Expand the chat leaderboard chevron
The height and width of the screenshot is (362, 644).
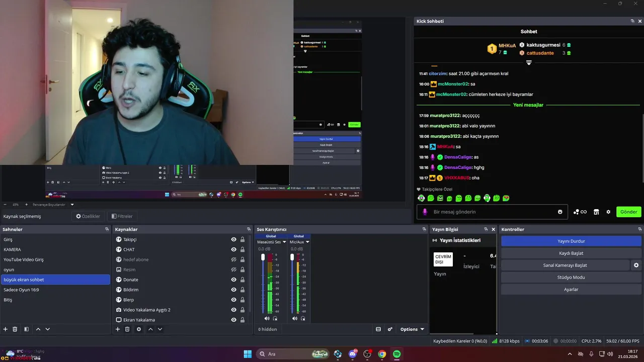pyautogui.click(x=529, y=63)
